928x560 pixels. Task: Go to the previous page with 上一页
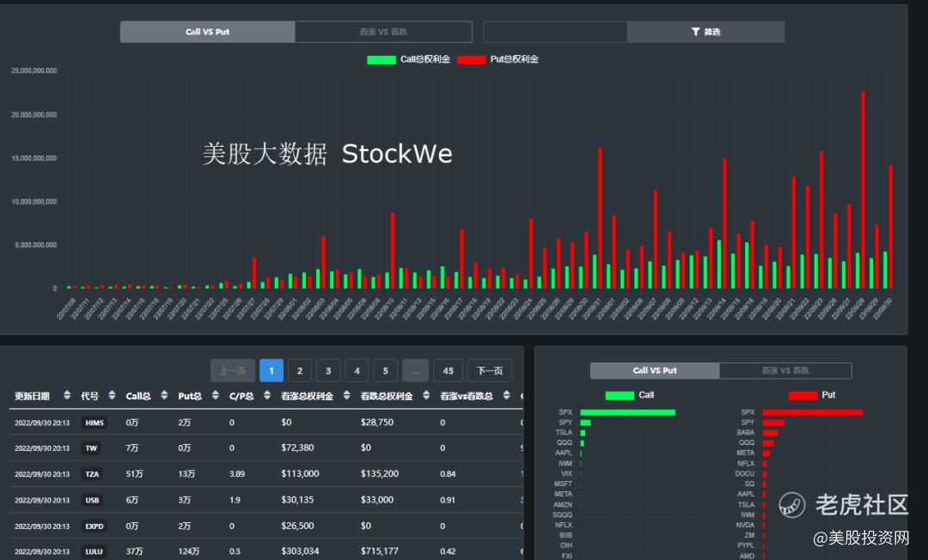tap(233, 371)
